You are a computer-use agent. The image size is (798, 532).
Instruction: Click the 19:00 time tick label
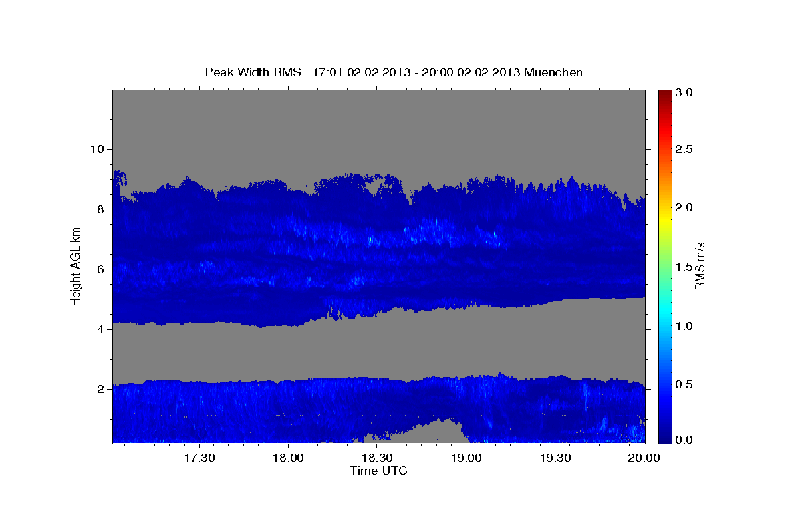coord(466,458)
